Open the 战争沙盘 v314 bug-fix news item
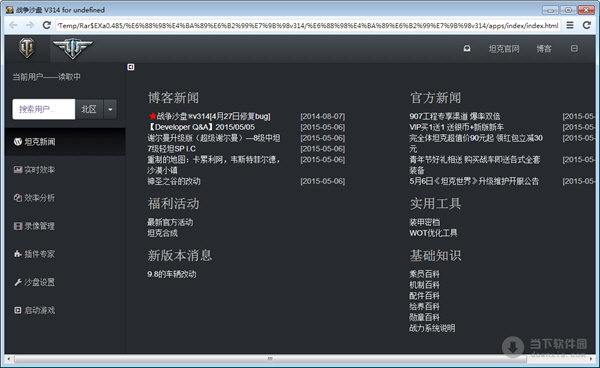 (210, 116)
